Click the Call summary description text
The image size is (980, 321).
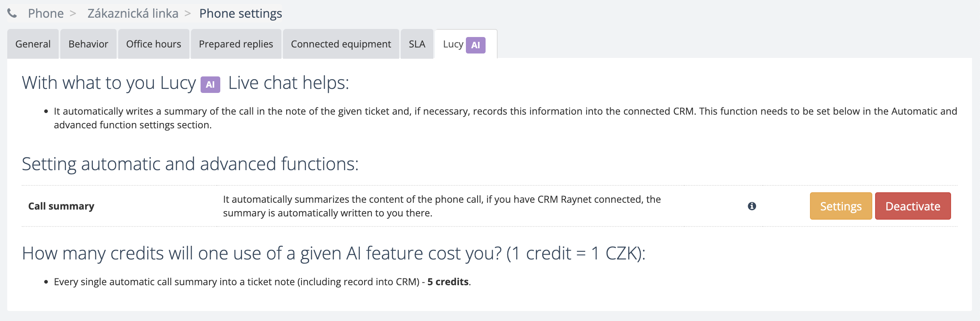441,206
